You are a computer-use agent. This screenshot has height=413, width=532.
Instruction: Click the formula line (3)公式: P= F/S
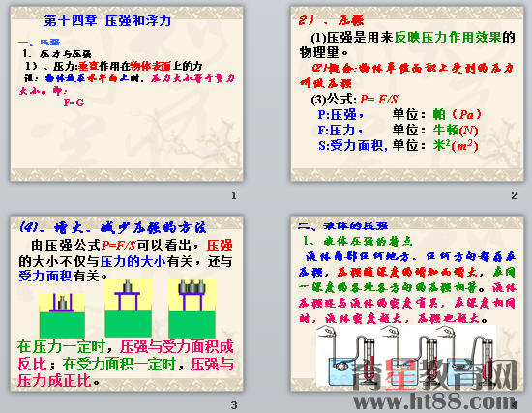tap(354, 99)
